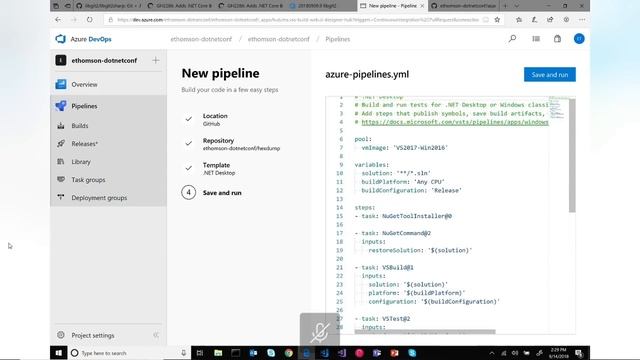Screen dimensions: 640x360
Task: Click the browser share icon
Action: click(x=550, y=20)
